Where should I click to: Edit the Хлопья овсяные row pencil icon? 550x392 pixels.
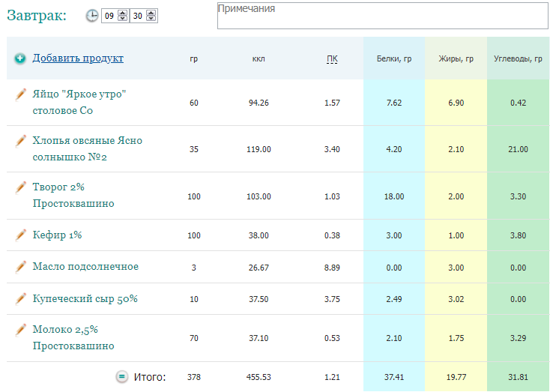20,141
